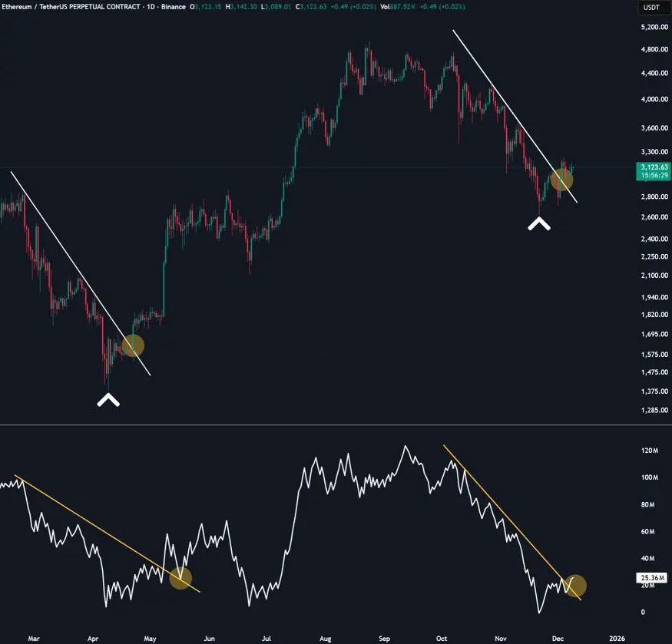Click the 2,400.00 price axis label
Image resolution: width=672 pixels, height=644 pixels.
[x=654, y=239]
